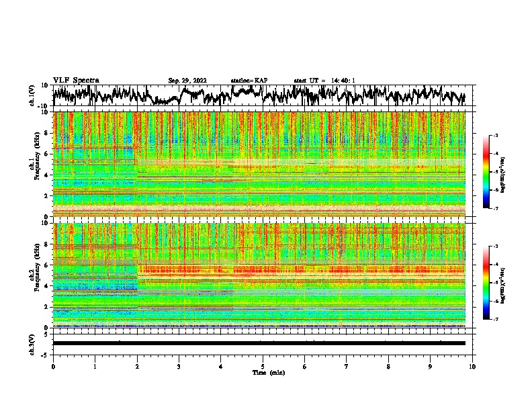Click the "-4" label on ch.1 color bar
The image size is (532, 411).
[x=496, y=154]
